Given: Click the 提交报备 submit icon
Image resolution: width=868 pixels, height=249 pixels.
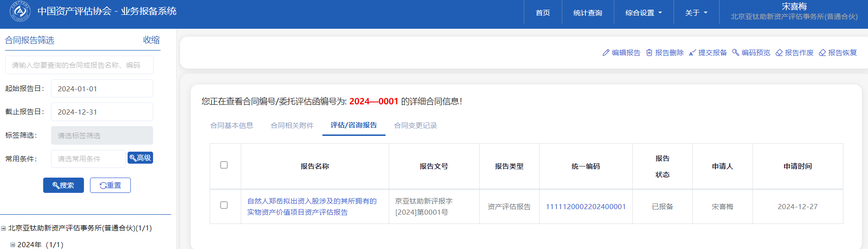Looking at the screenshot, I should 693,53.
